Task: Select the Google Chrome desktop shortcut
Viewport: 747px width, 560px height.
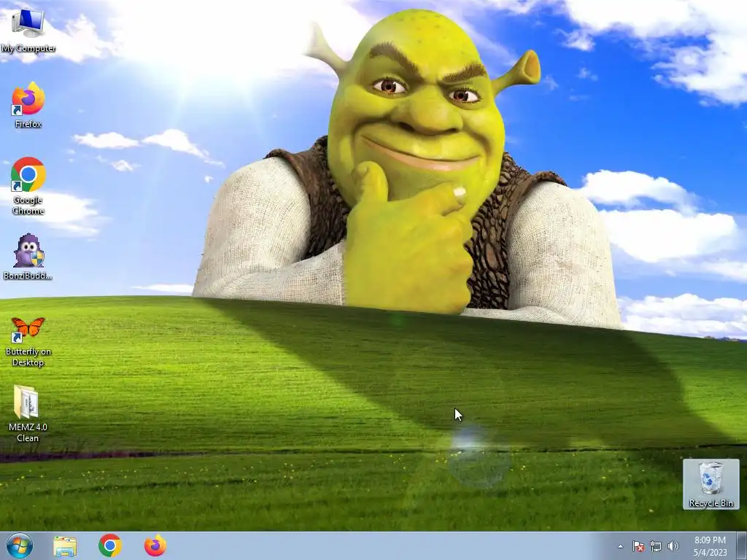Action: pos(28,186)
